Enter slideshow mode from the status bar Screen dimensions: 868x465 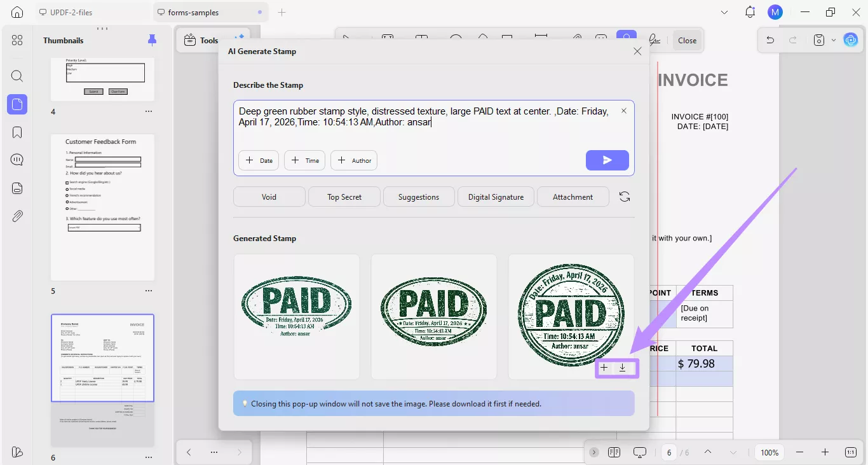pyautogui.click(x=640, y=452)
